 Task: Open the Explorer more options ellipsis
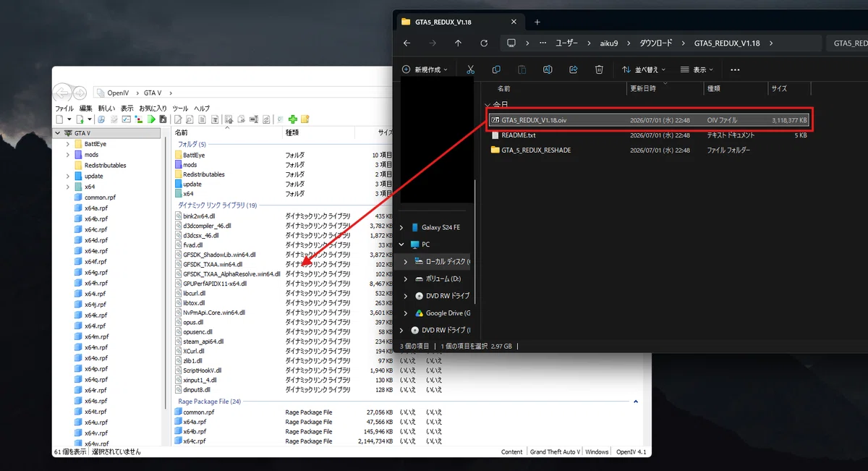click(x=735, y=69)
